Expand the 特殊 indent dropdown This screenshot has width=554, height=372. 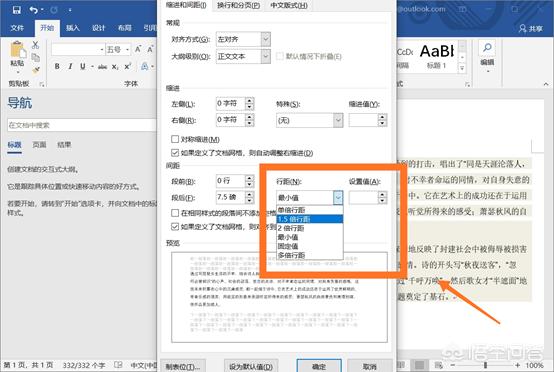click(309, 120)
